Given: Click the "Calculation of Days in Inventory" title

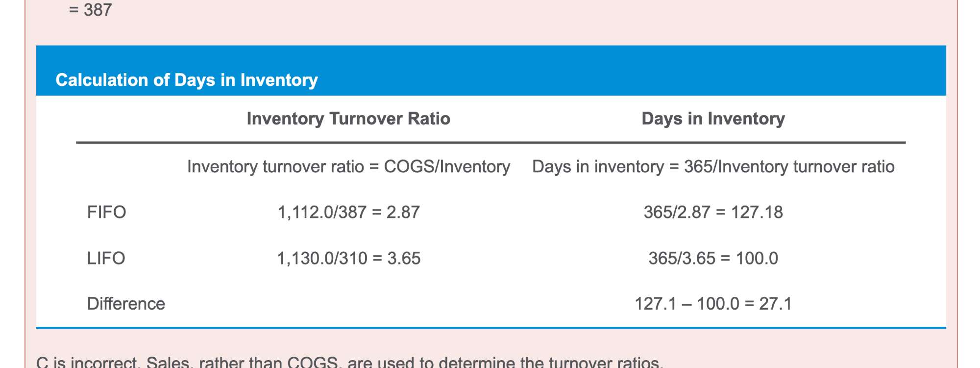Looking at the screenshot, I should 187,80.
